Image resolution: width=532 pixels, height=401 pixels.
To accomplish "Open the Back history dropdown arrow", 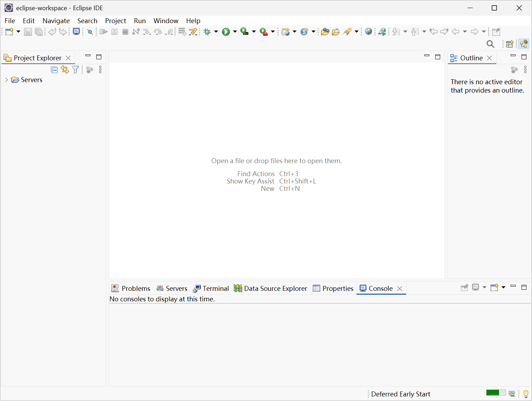I will 465,32.
